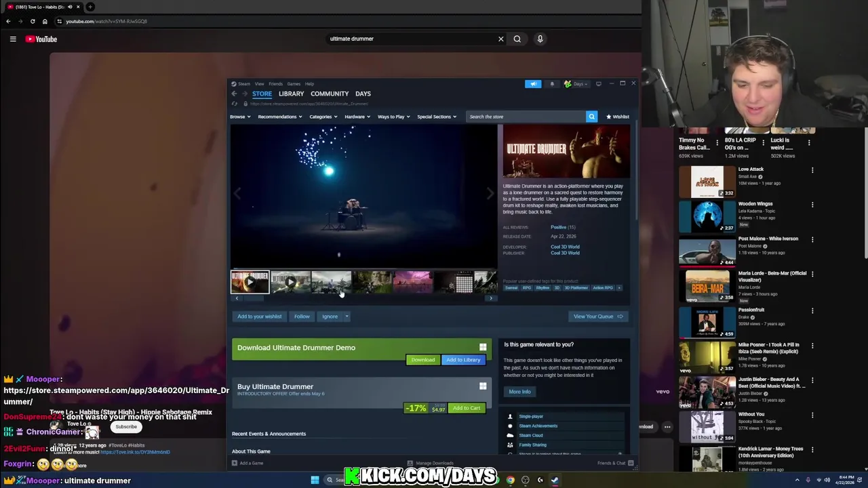Click Add a Game plus icon
The image size is (868, 488).
click(x=235, y=463)
